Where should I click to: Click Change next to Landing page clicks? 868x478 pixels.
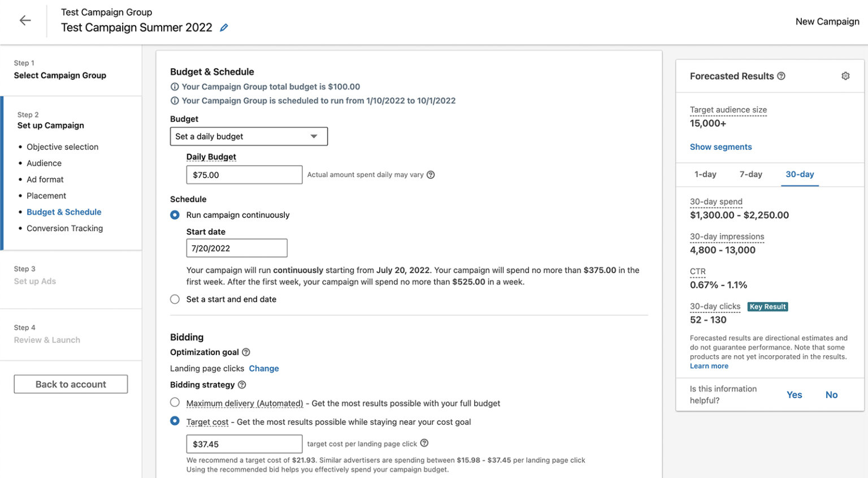[x=264, y=368]
